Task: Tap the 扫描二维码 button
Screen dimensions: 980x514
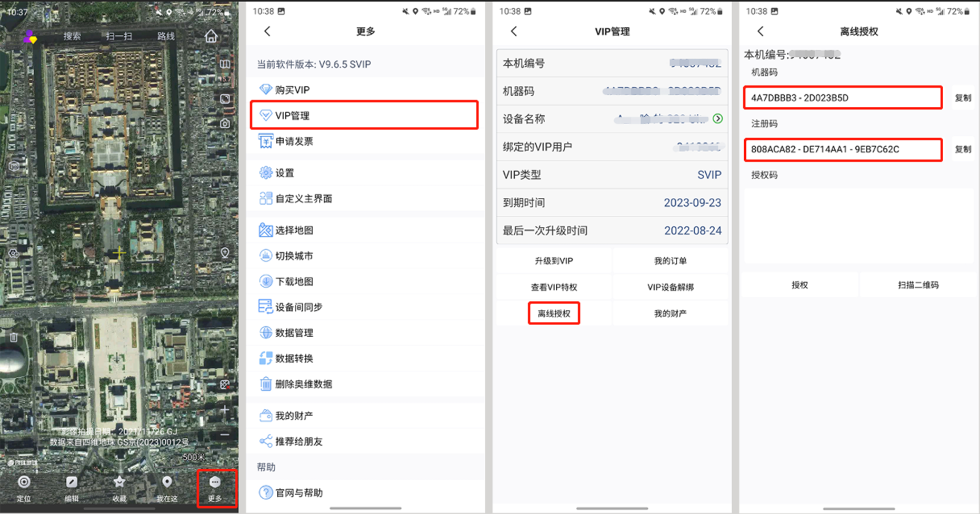Action: click(918, 285)
